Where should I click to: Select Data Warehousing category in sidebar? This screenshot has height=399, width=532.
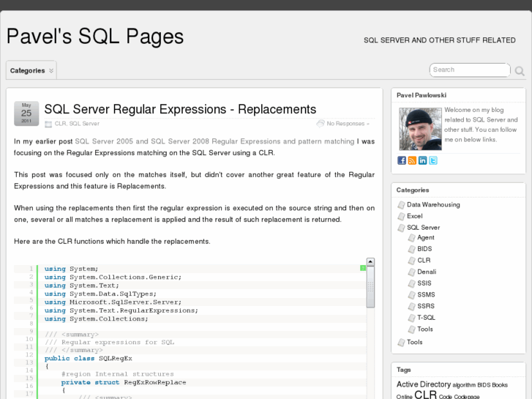(x=433, y=205)
